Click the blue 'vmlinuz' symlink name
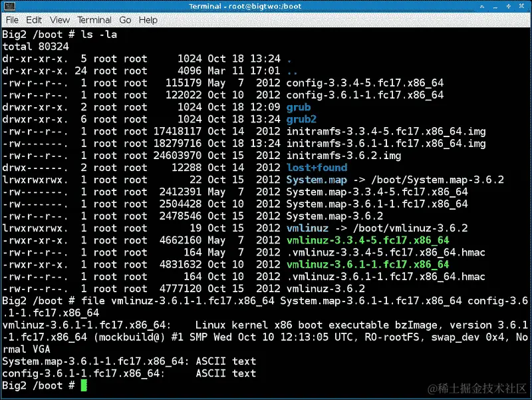 pyautogui.click(x=307, y=228)
